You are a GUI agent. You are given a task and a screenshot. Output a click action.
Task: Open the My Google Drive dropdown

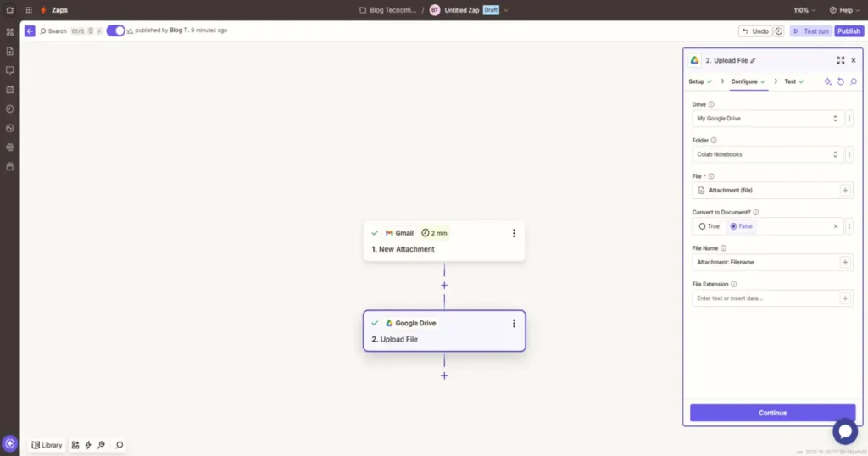[767, 119]
